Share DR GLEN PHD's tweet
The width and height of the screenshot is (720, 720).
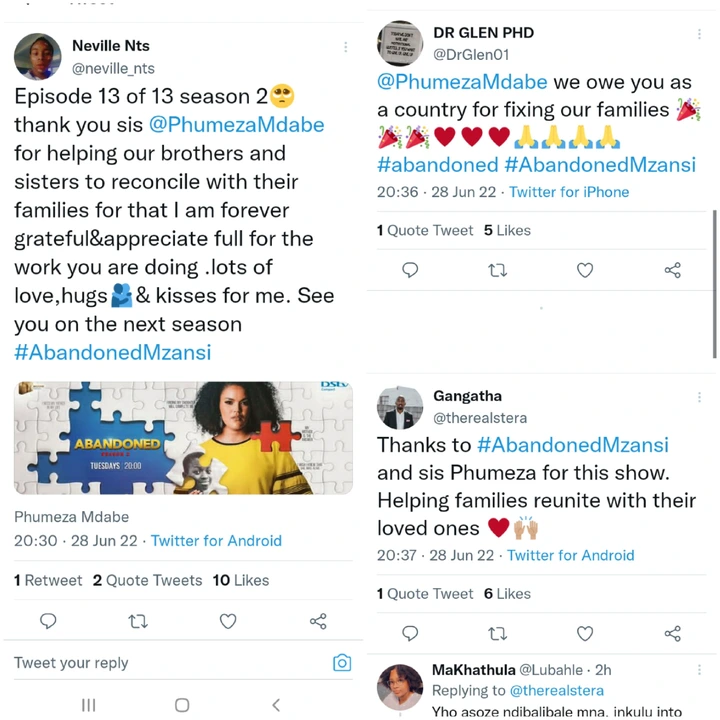point(672,270)
